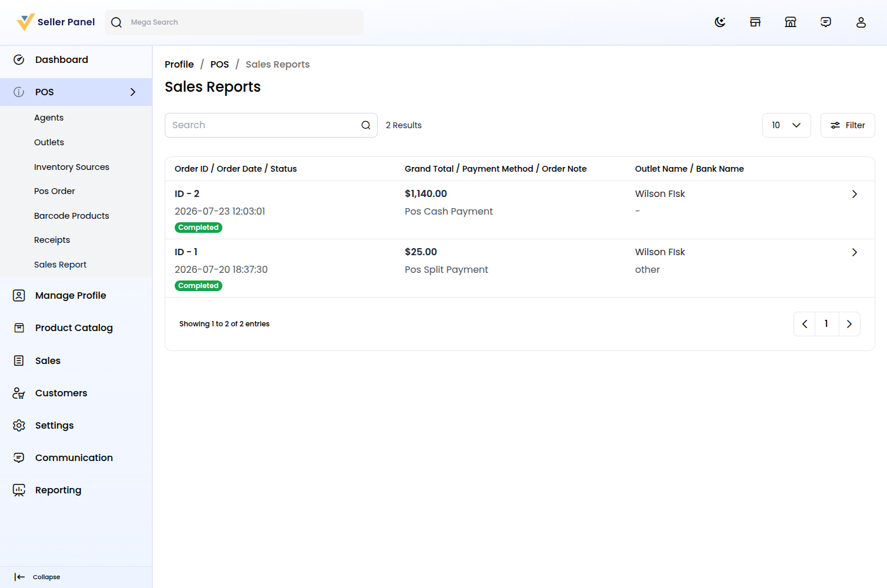Click the Communication bubble icon

point(19,458)
